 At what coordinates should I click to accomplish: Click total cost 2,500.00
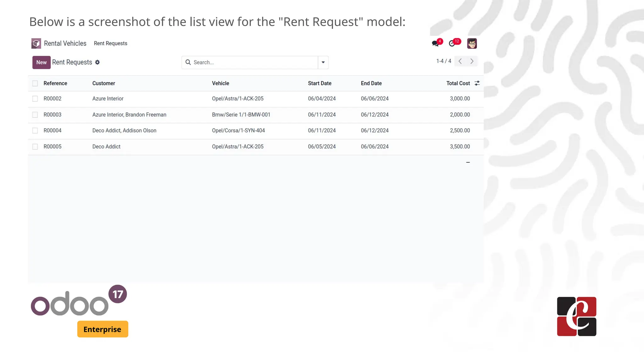coord(460,130)
